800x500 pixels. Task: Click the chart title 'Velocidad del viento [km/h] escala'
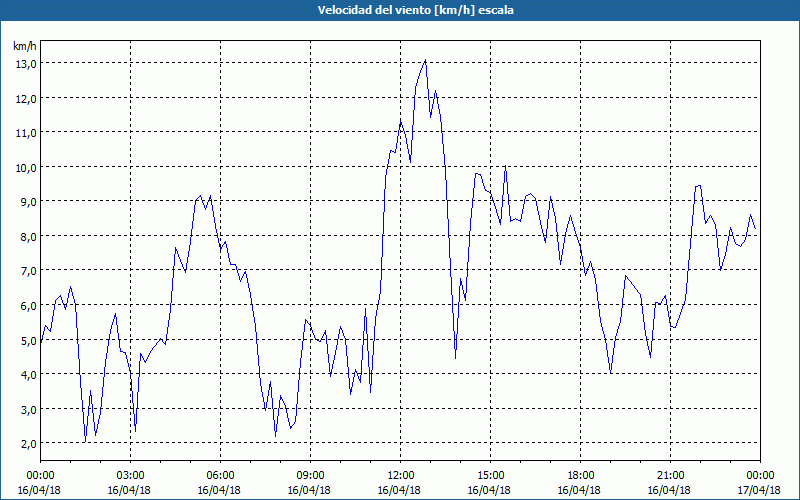point(415,10)
